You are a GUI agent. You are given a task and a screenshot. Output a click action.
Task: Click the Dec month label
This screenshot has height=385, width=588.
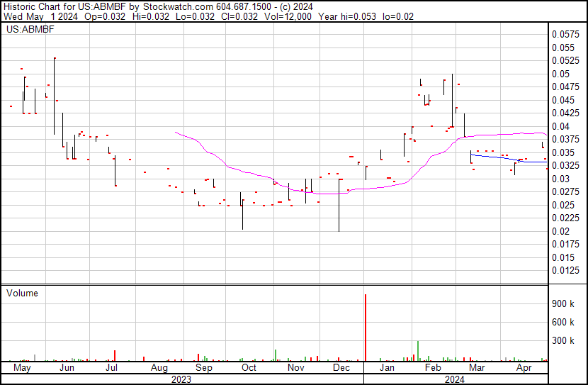point(341,368)
